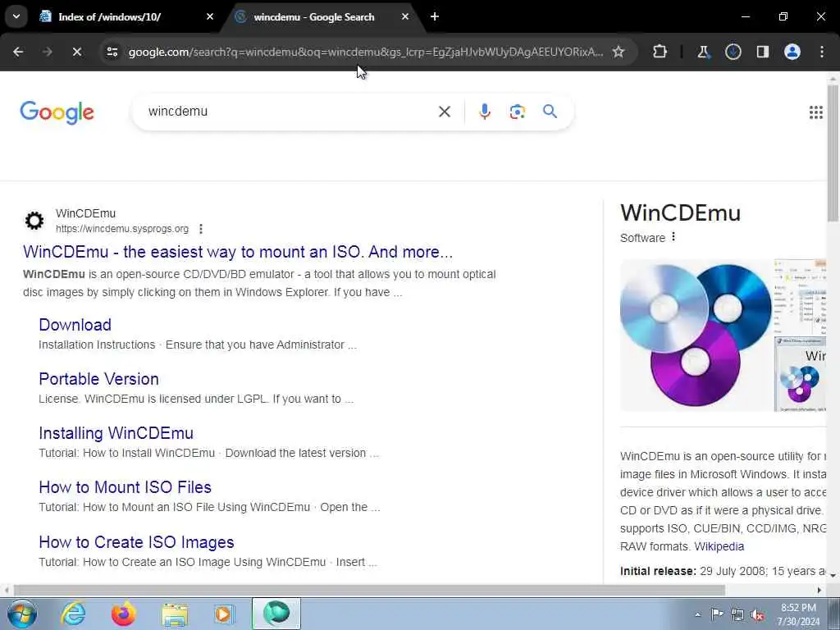Open the Downloads toolbar icon

tap(733, 52)
